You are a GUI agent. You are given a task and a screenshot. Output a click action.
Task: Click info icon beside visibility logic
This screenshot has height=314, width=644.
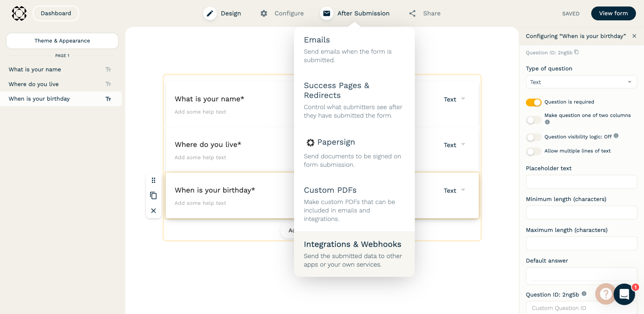point(616,136)
